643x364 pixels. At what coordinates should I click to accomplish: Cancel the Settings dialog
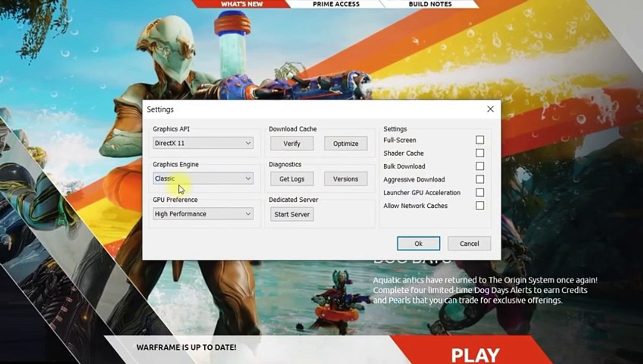[469, 244]
